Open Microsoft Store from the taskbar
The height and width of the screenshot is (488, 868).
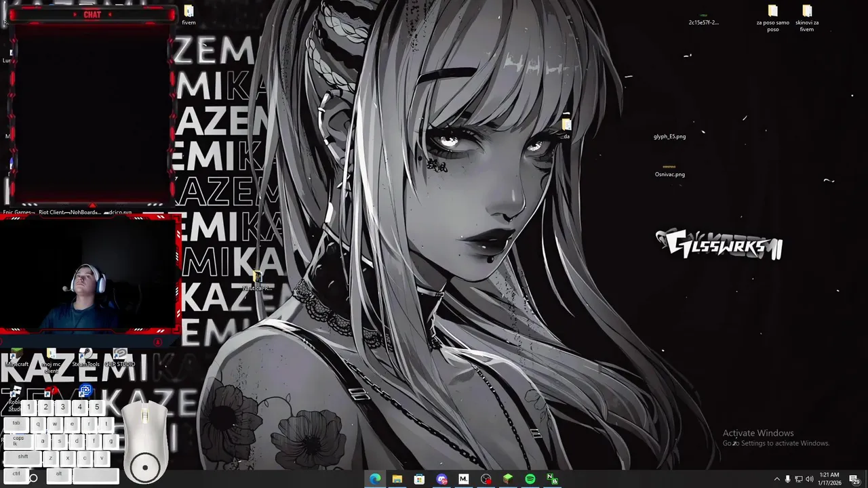(419, 479)
